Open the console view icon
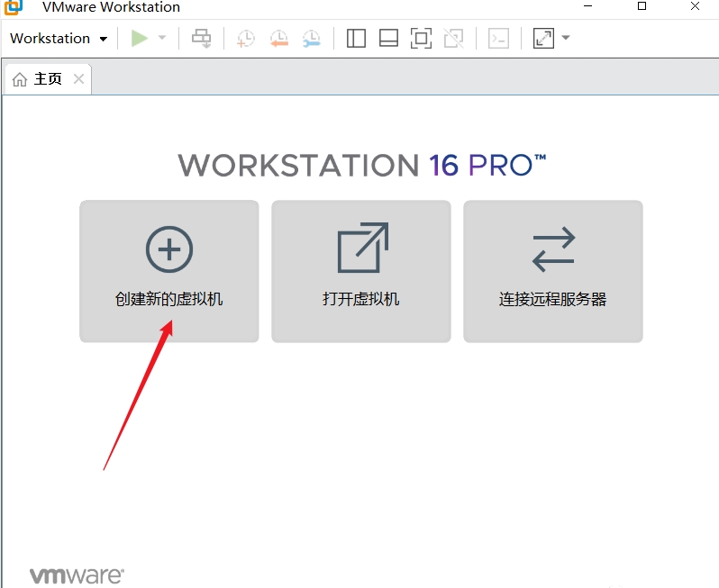 pyautogui.click(x=498, y=38)
